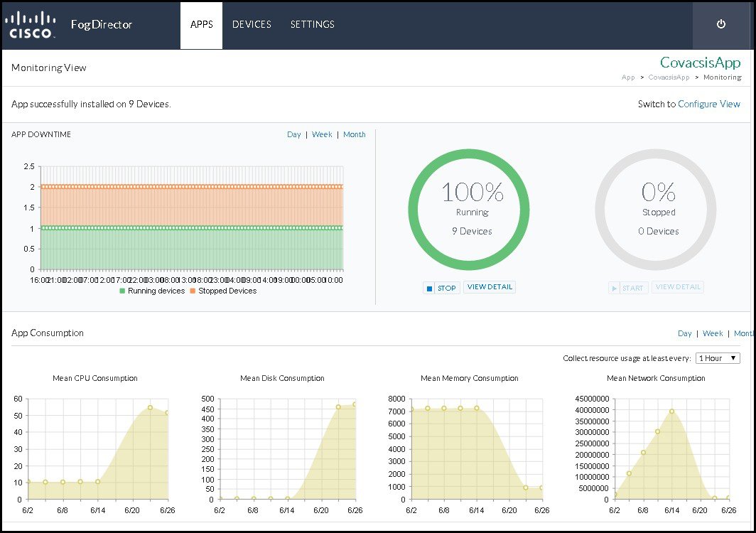The height and width of the screenshot is (533, 756).
Task: Click the installed on 9 Devices message
Action: point(91,104)
